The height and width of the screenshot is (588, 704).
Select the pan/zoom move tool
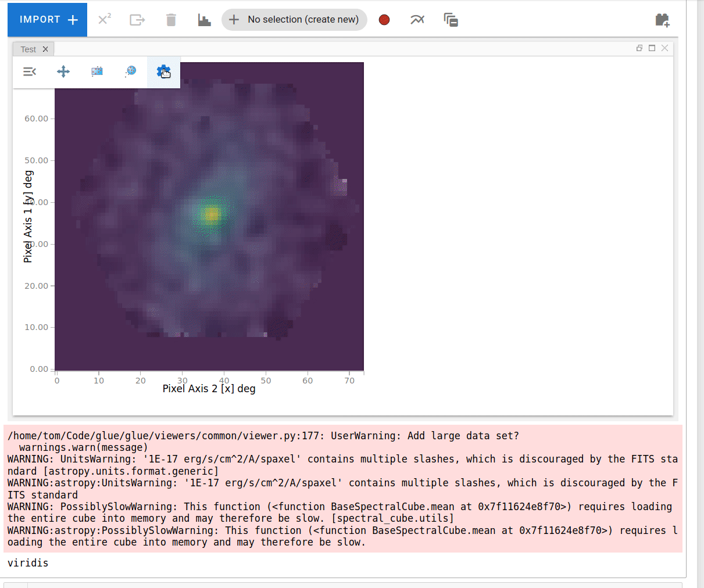pos(63,71)
